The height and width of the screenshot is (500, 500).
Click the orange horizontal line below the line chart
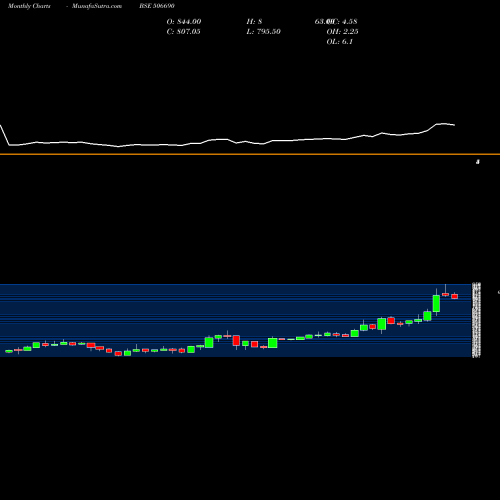[250, 154]
